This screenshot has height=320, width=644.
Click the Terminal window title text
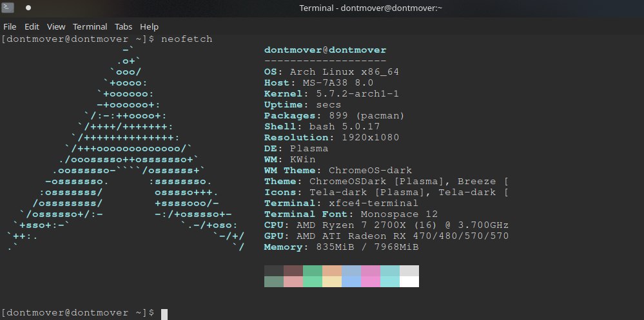coord(371,8)
